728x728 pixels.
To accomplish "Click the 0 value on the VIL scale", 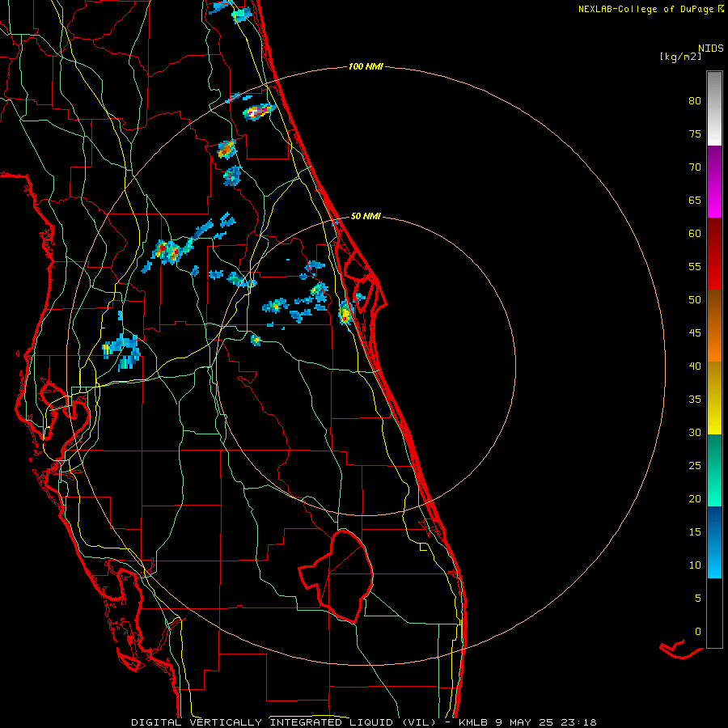I will coord(698,632).
